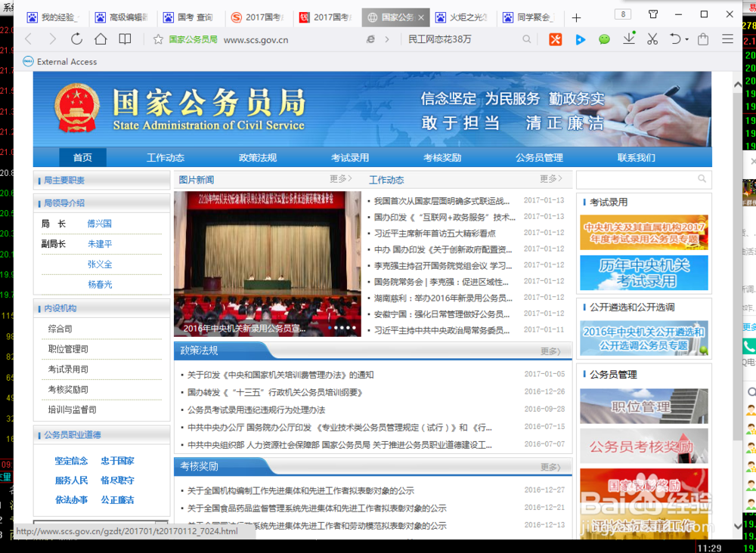Click the news photo of the meeting hall
Image resolution: width=756 pixels, height=553 pixels.
pos(267,264)
